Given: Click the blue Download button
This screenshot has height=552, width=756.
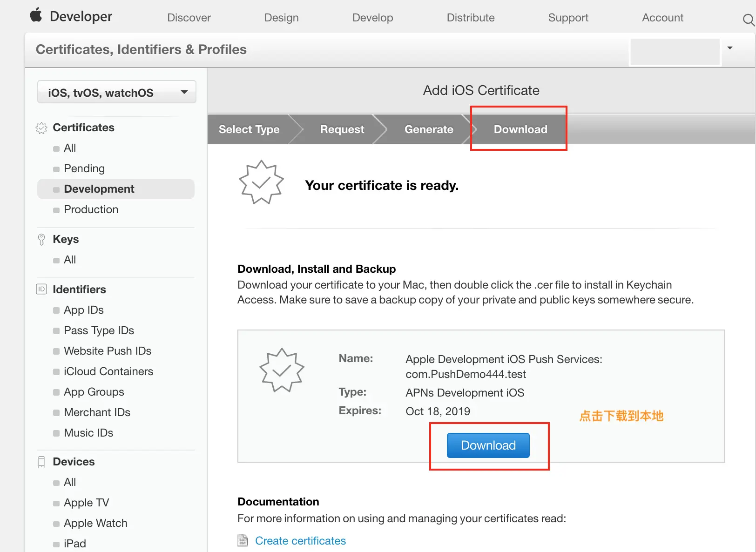Looking at the screenshot, I should pyautogui.click(x=488, y=445).
